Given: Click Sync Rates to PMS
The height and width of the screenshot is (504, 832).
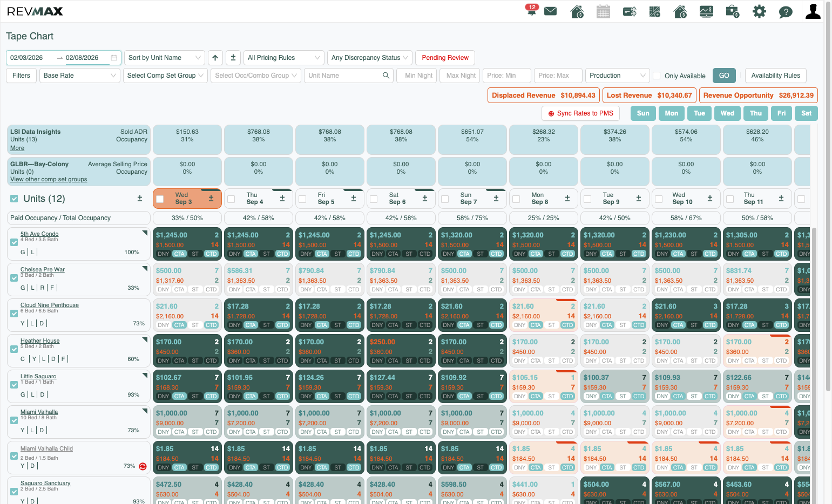Looking at the screenshot, I should tap(580, 113).
